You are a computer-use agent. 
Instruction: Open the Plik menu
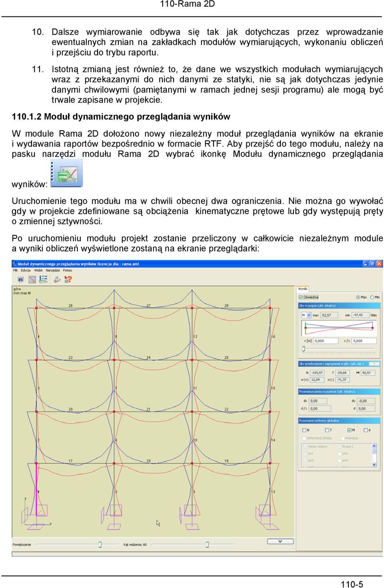[16, 270]
